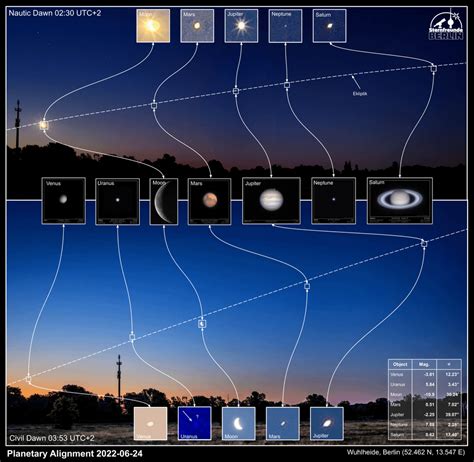Select the blue Uranus thumbnail with arrow
Screen dimensions: 474x462
pos(195,423)
